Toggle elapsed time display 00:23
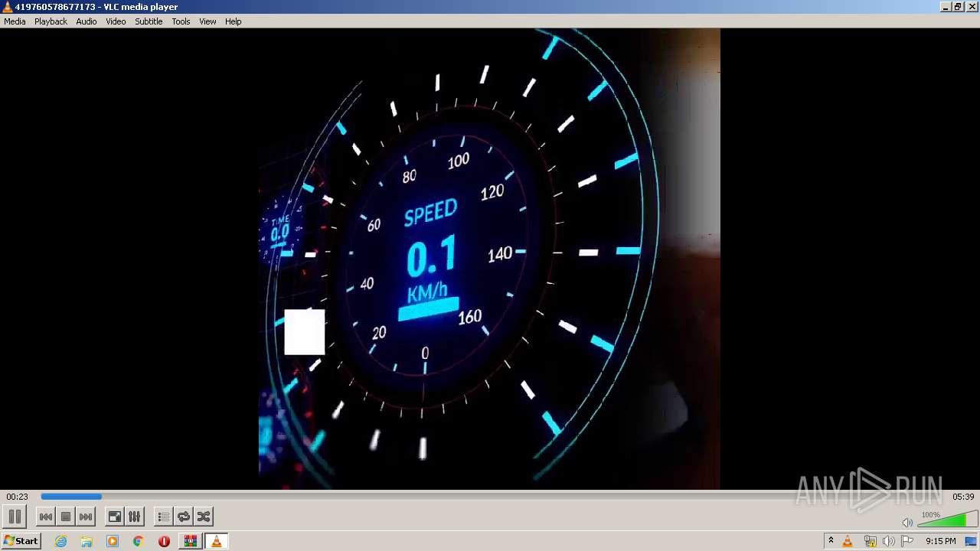Viewport: 980px width, 551px height. (17, 497)
